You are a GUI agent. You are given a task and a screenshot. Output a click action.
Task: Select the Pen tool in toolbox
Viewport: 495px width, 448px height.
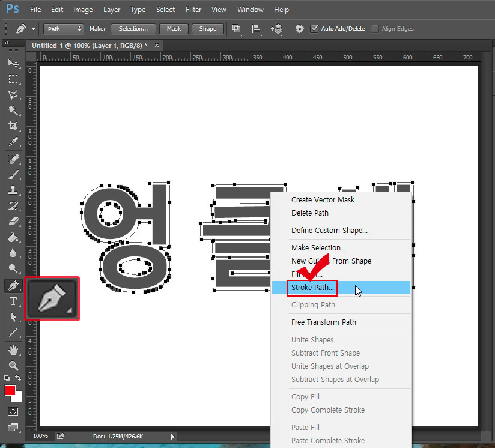13,286
